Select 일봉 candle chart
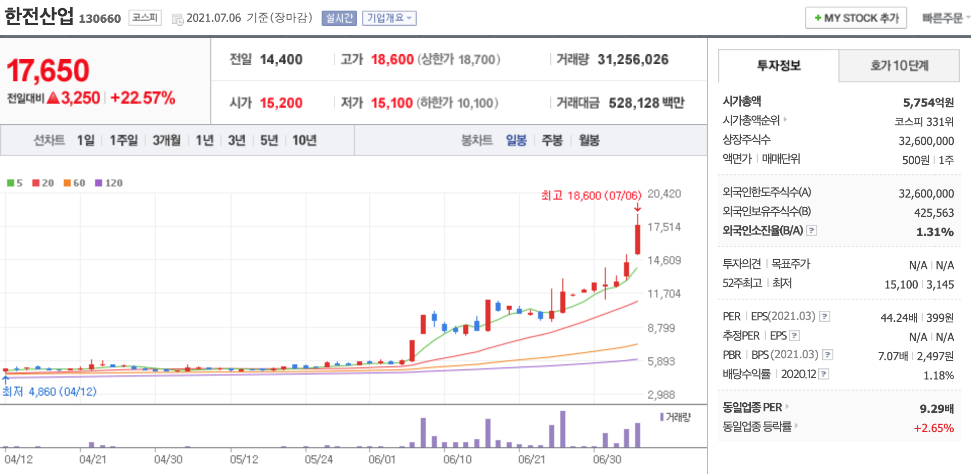This screenshot has height=474, width=980. tap(516, 140)
